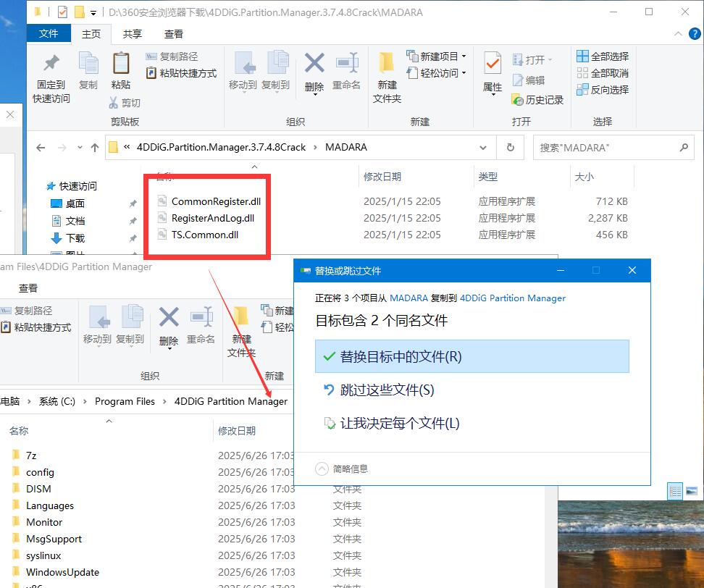
Task: Open quick access toolbar customize dropdown
Action: pos(93,12)
